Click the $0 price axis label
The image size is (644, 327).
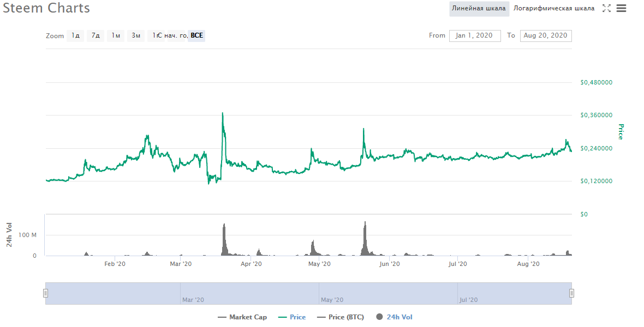[584, 214]
